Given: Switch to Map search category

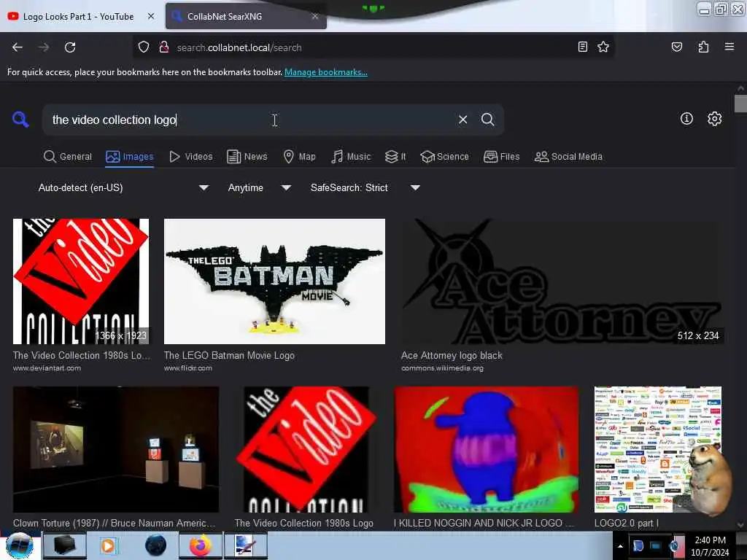Looking at the screenshot, I should click(299, 157).
